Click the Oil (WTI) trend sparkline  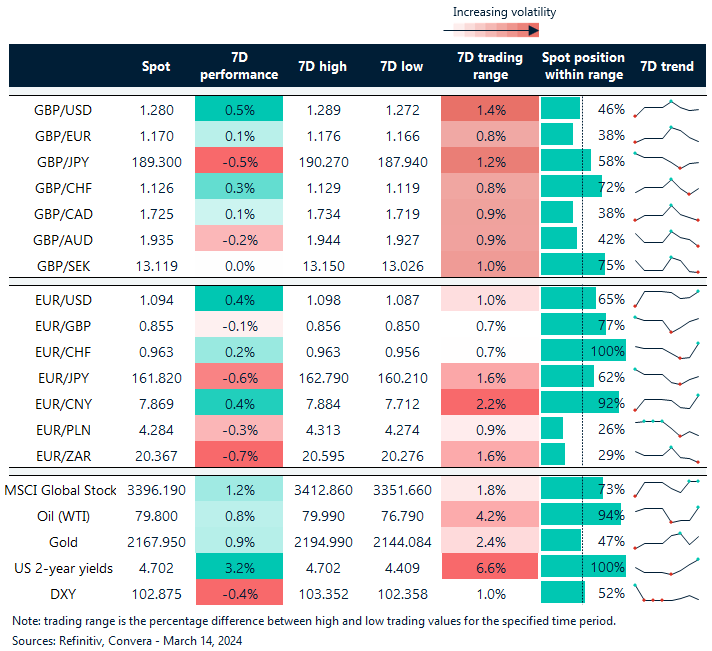[x=667, y=515]
